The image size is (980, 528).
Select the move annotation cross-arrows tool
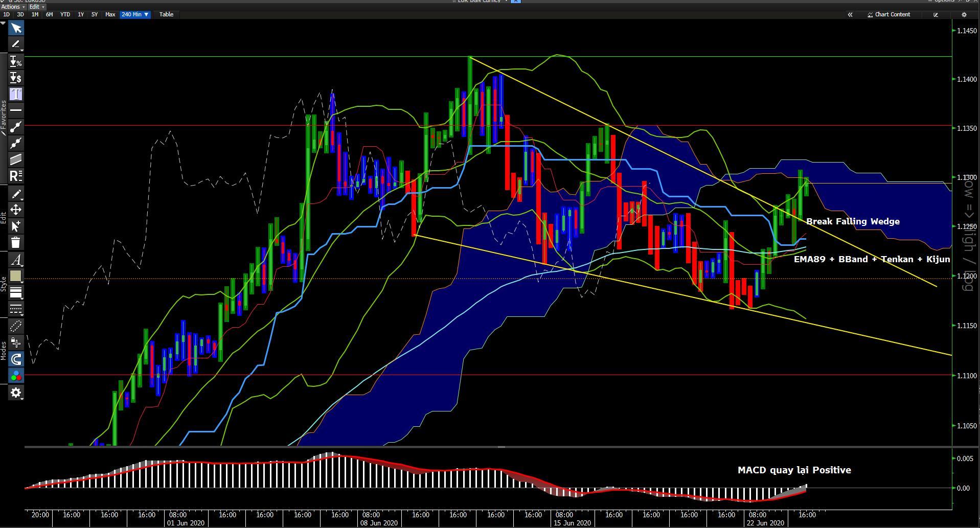(x=16, y=210)
